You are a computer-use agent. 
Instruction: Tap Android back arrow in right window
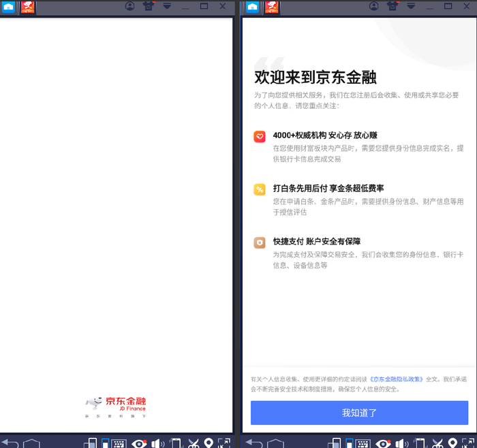click(x=254, y=443)
